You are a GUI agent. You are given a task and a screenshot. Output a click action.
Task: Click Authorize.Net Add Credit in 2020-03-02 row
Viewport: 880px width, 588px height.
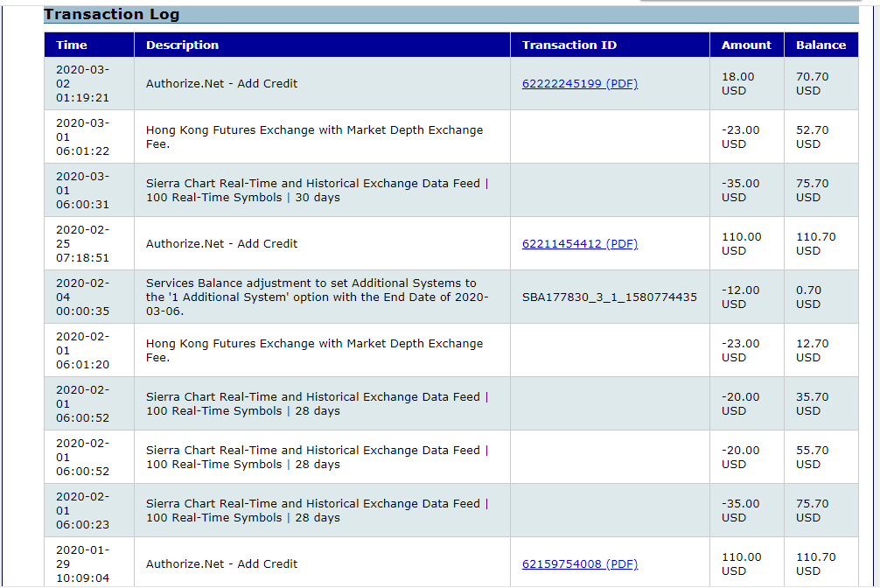[221, 84]
